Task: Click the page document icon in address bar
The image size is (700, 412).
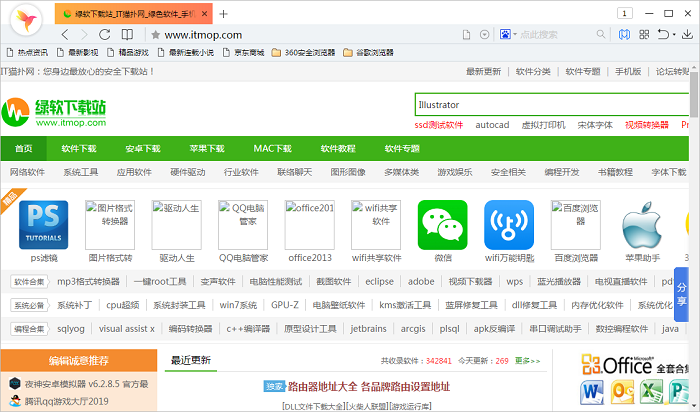Action: pos(467,34)
